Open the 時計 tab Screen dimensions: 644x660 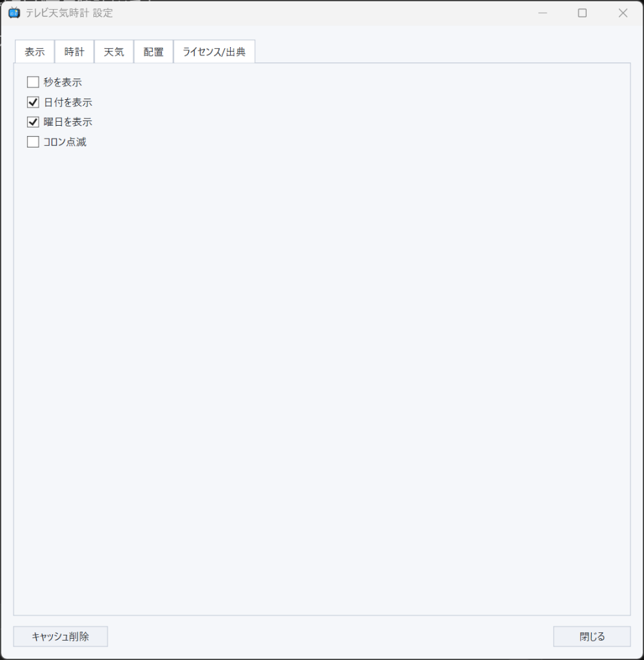[x=75, y=52]
